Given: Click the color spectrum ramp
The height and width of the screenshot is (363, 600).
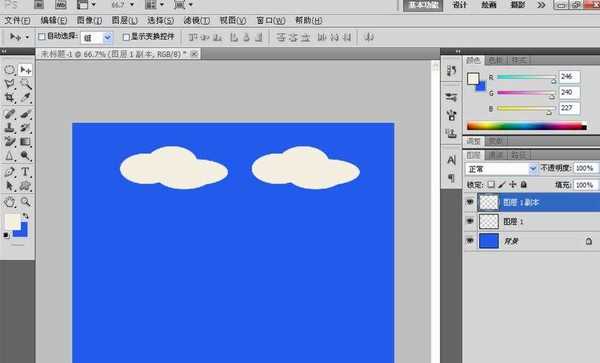Looking at the screenshot, I should [527, 126].
